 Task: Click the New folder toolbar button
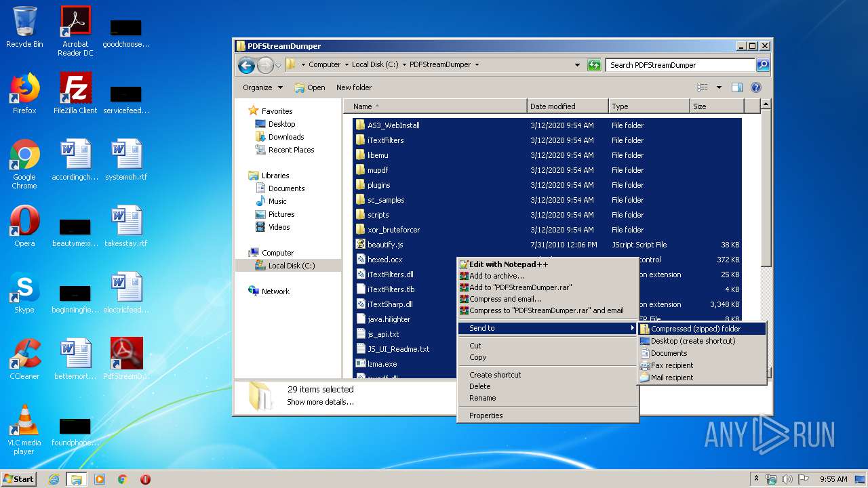tap(354, 87)
